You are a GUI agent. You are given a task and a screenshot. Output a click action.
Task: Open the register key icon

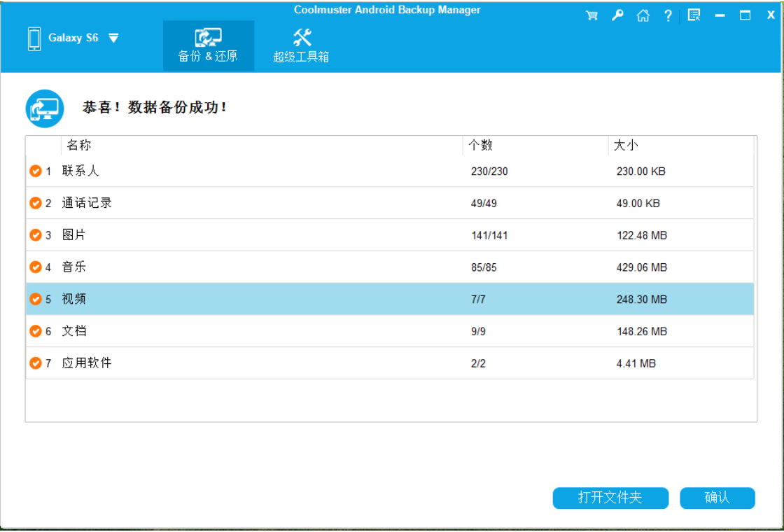[617, 15]
